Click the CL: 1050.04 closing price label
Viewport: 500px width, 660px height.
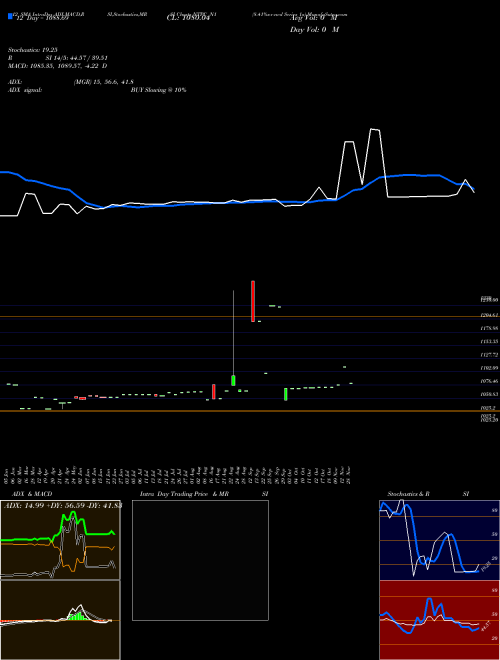pos(188,18)
